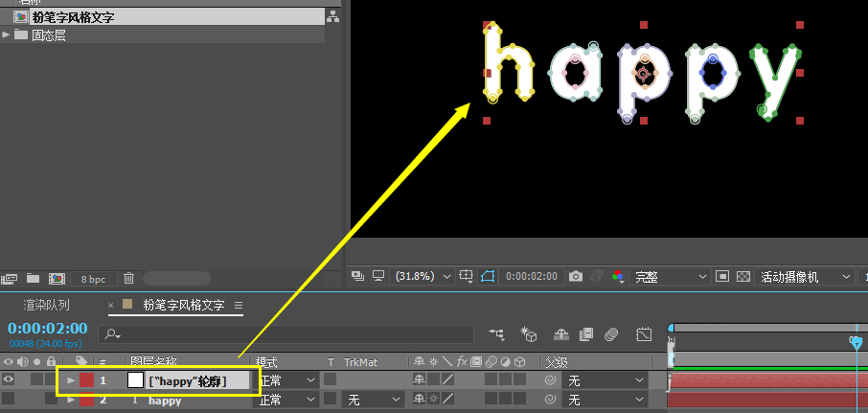This screenshot has width=868, height=413.
Task: Toggle visibility of the happy text layer
Action: [9, 400]
